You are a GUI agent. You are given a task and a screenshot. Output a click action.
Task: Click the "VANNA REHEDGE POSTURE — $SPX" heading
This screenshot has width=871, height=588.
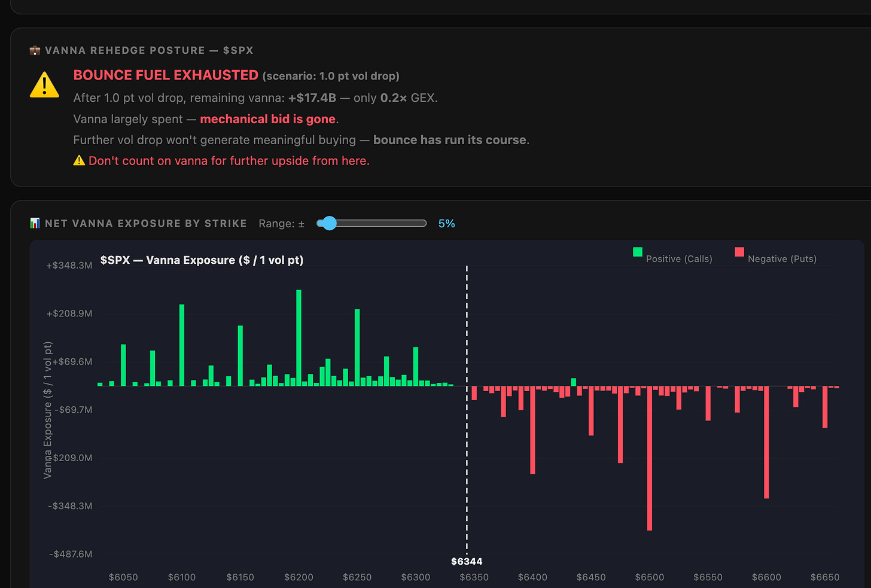tap(149, 50)
